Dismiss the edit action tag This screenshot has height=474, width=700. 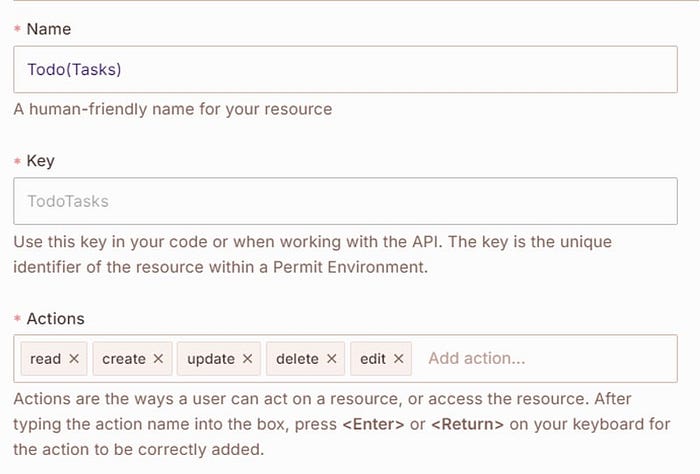(x=398, y=358)
